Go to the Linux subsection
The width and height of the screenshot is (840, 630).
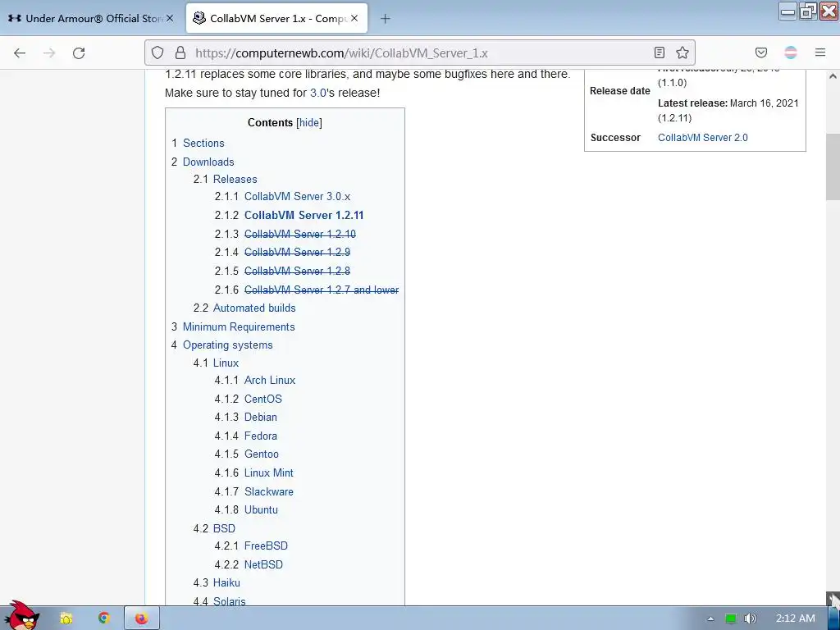[226, 363]
